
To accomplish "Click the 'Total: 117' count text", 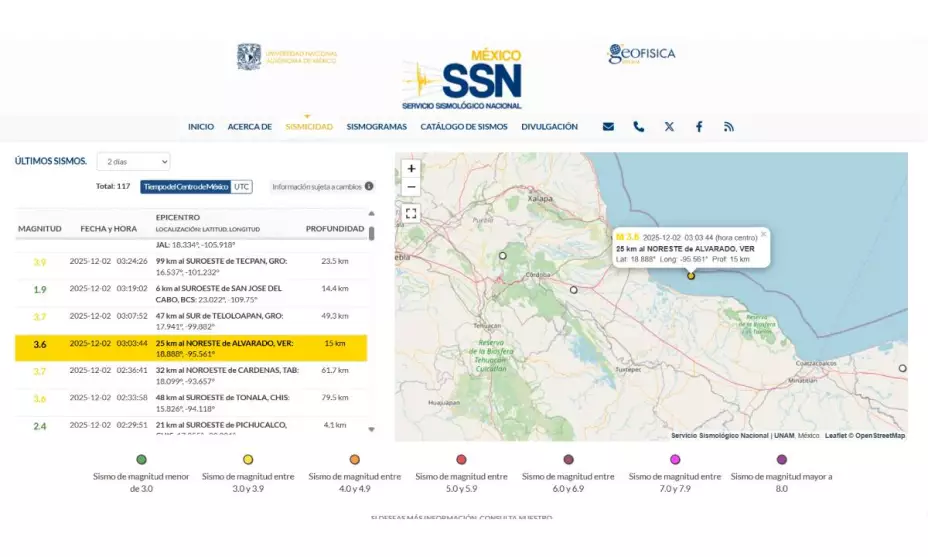I will (x=113, y=186).
